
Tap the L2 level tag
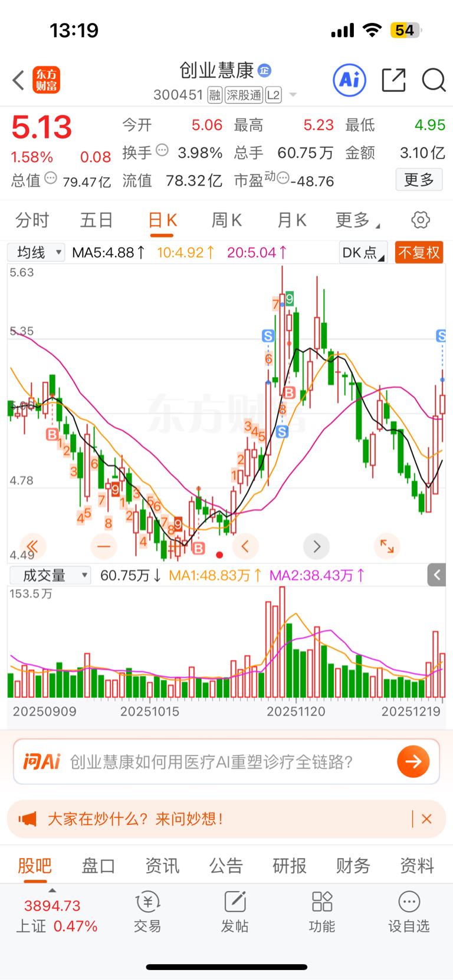click(x=273, y=95)
